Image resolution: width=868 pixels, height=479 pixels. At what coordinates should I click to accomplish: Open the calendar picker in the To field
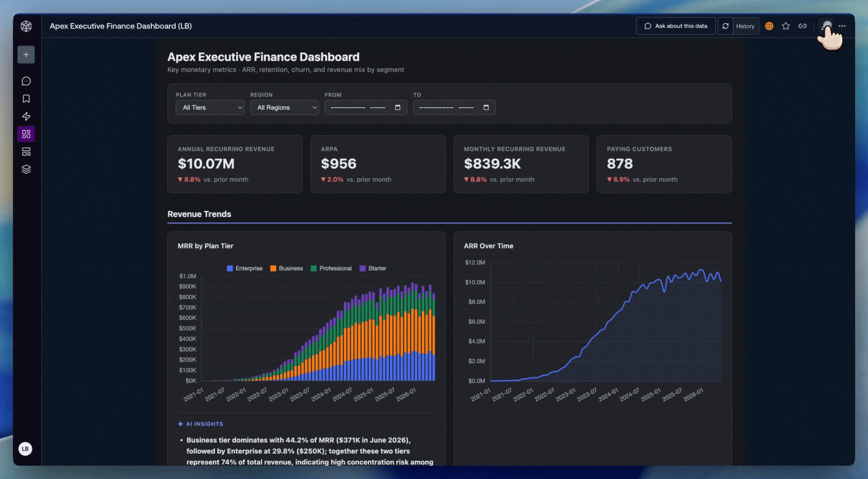click(486, 107)
